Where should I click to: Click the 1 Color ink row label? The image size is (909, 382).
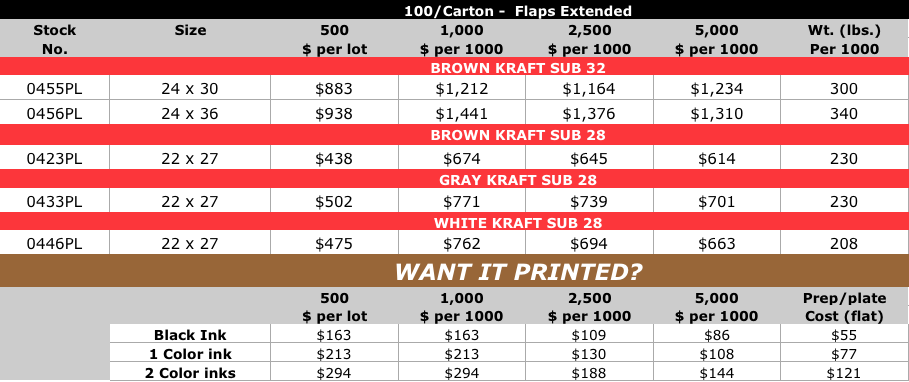[190, 354]
